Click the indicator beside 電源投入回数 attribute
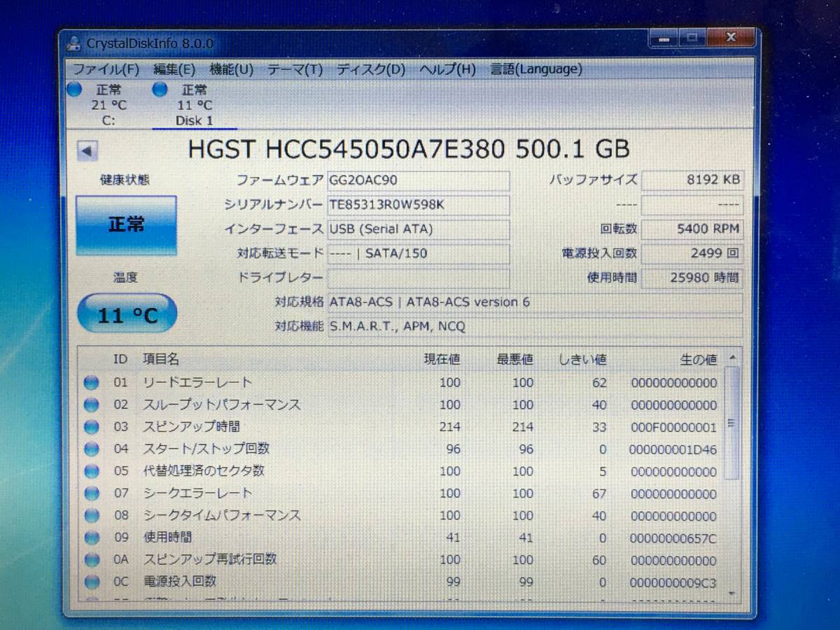840x630 pixels. 92,582
